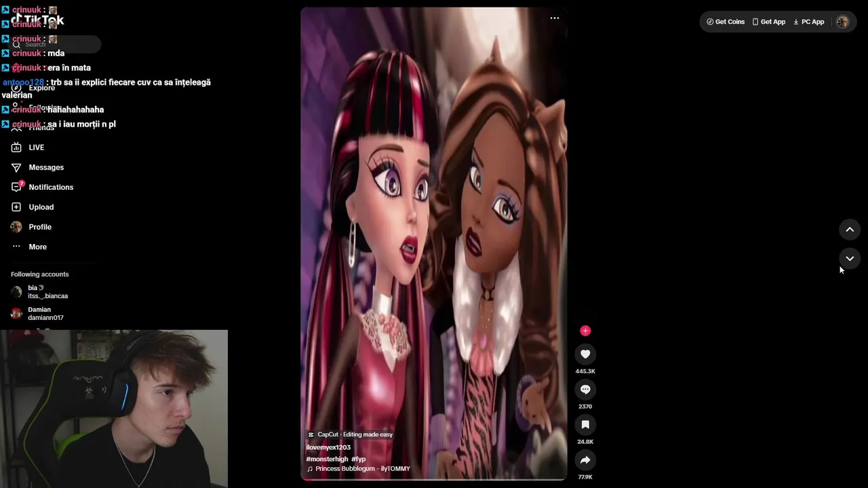Click the Get App button

(768, 22)
